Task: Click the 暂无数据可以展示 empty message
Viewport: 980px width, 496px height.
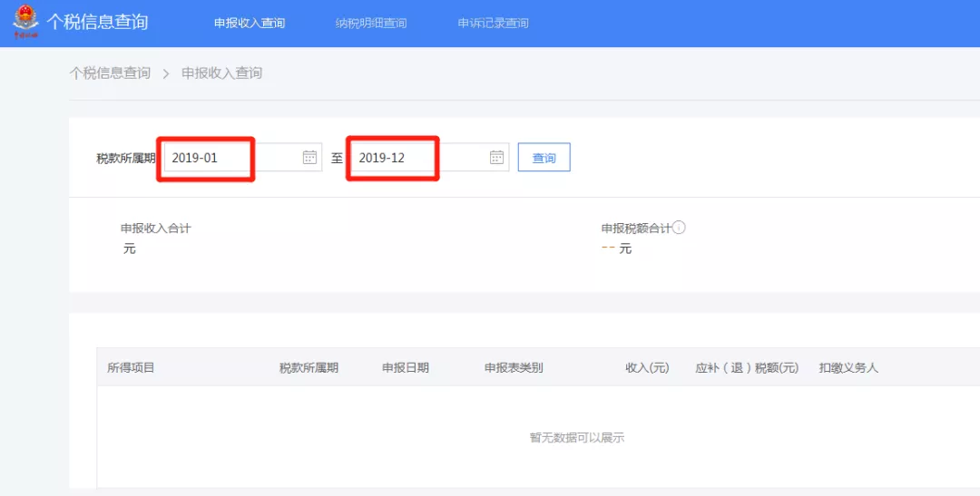Action: coord(577,438)
